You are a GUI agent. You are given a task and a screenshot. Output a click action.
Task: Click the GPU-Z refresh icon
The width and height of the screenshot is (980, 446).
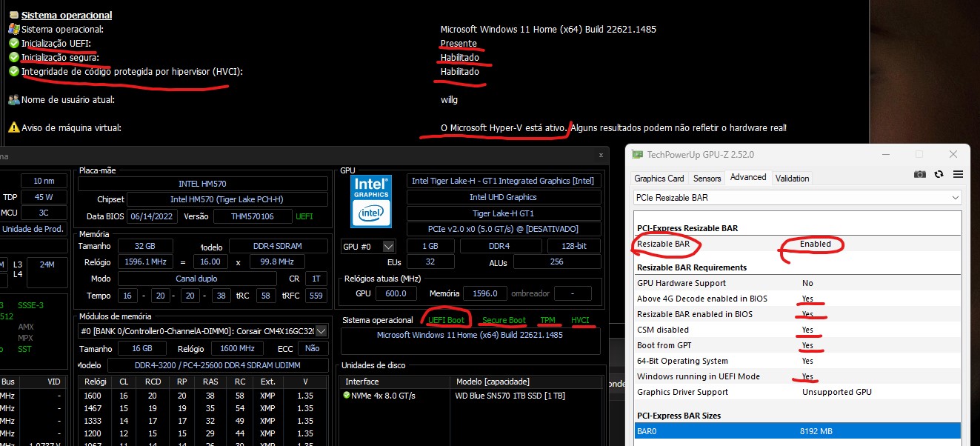939,174
